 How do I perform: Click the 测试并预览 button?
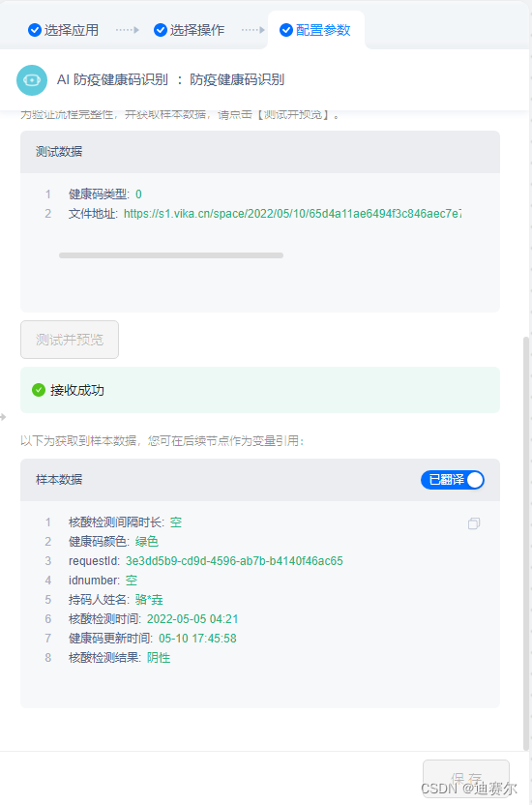click(70, 340)
